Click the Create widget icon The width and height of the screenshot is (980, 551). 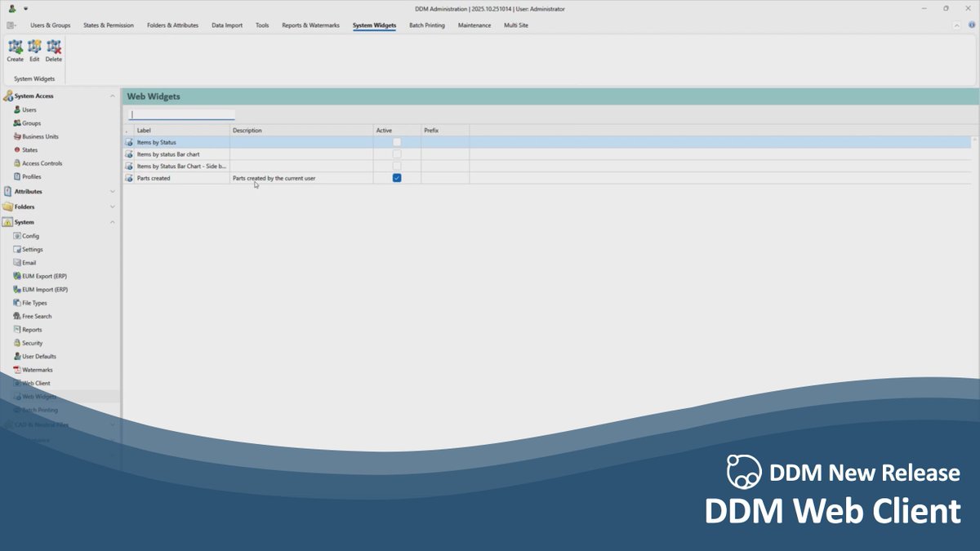16,47
